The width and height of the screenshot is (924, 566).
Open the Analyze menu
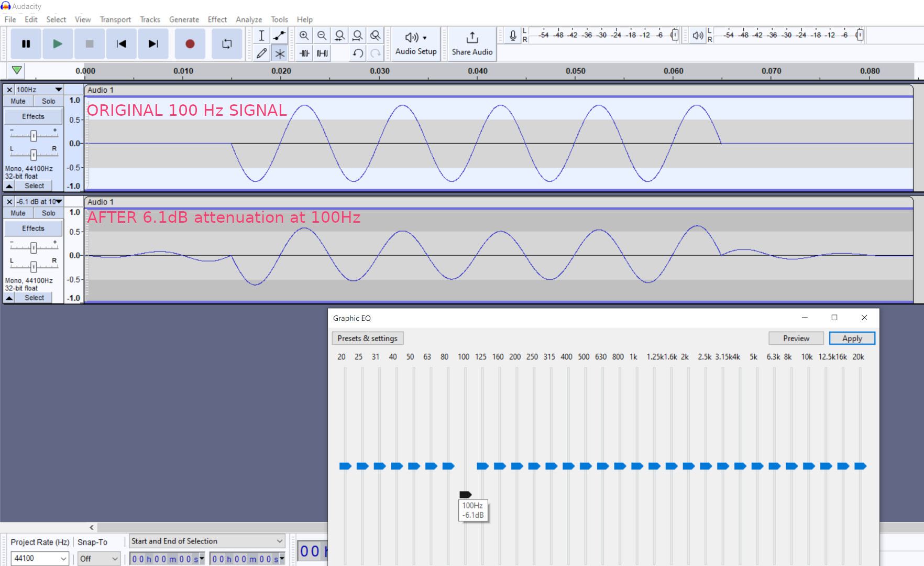coord(249,19)
